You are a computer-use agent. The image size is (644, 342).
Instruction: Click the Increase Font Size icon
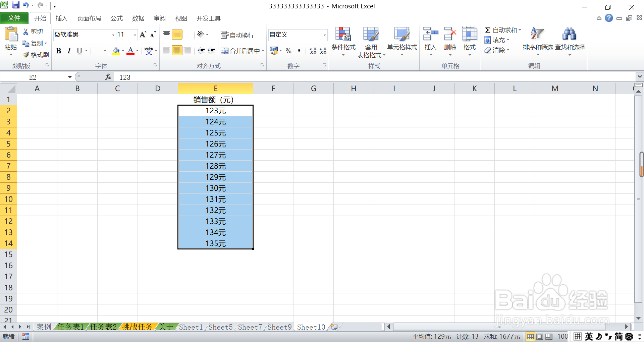click(x=143, y=34)
